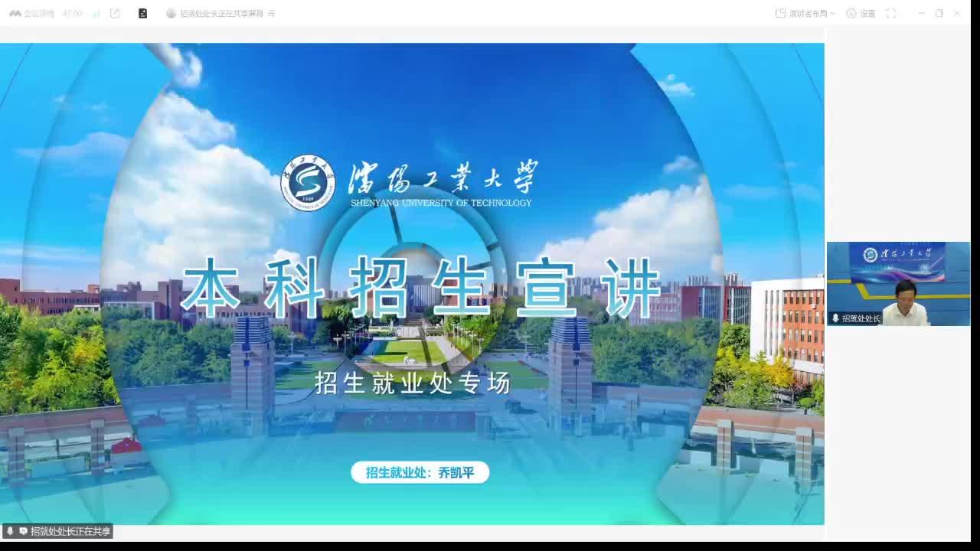
Task: Click the microphone icon in bottom sharing status
Action: pyautogui.click(x=10, y=531)
